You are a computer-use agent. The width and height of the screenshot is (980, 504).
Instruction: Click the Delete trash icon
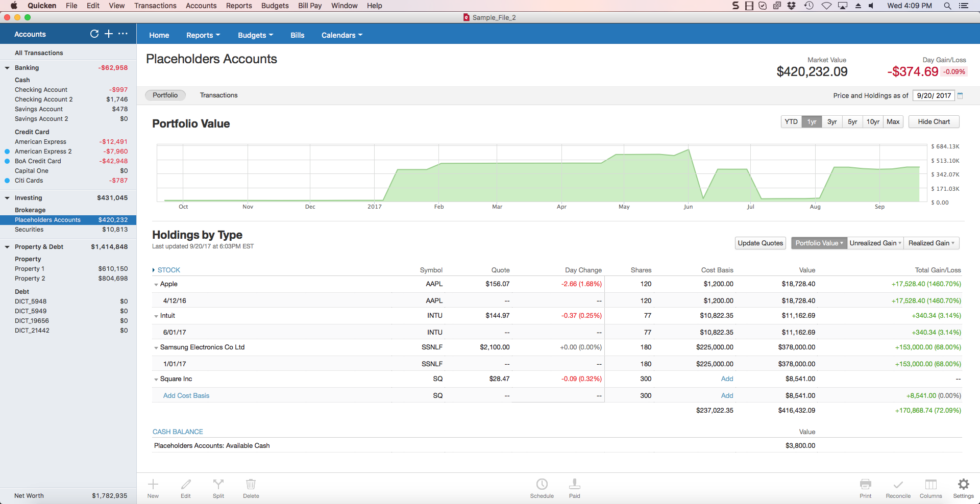click(251, 485)
